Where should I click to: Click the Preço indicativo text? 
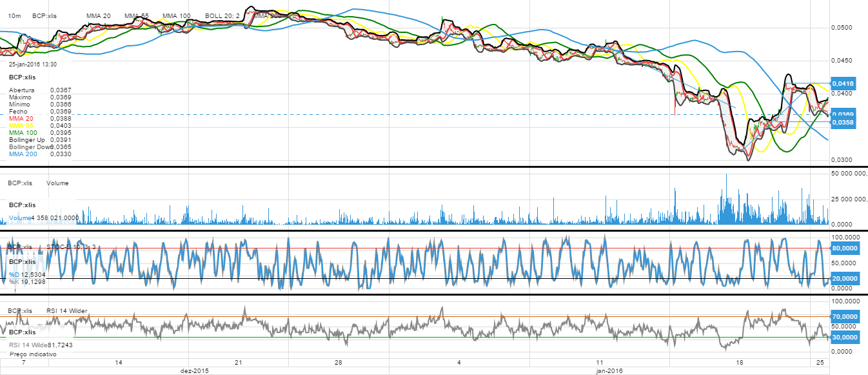[33, 354]
